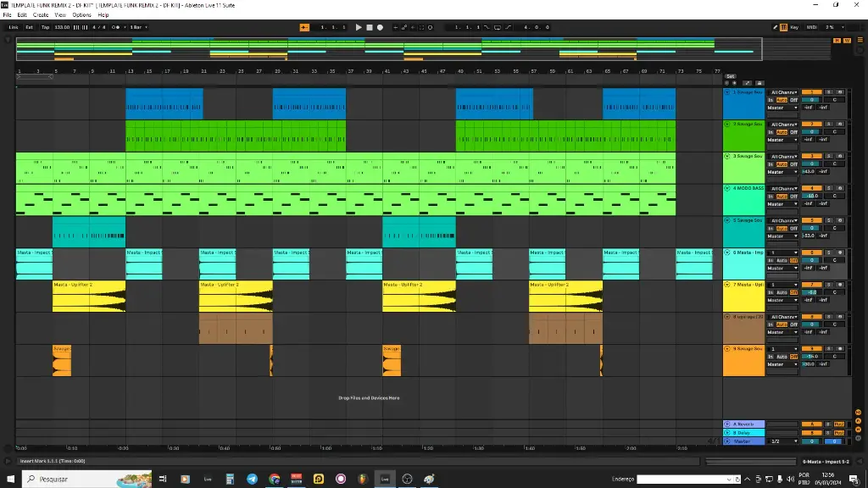
Task: Open Windows Start menu
Action: coord(10,480)
